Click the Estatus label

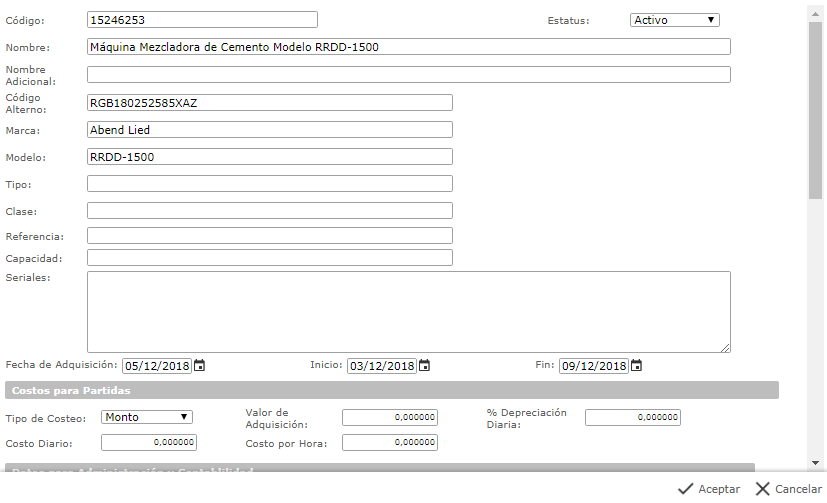click(x=568, y=21)
